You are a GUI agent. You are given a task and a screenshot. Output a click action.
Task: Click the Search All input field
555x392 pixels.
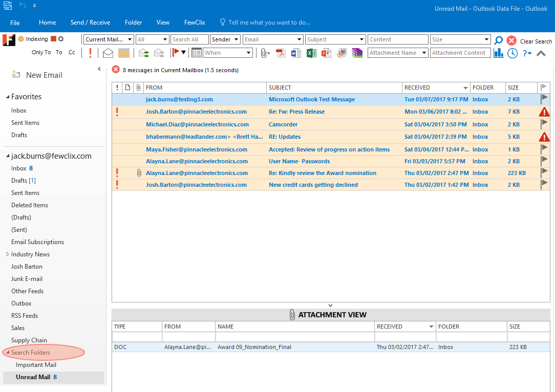click(189, 39)
